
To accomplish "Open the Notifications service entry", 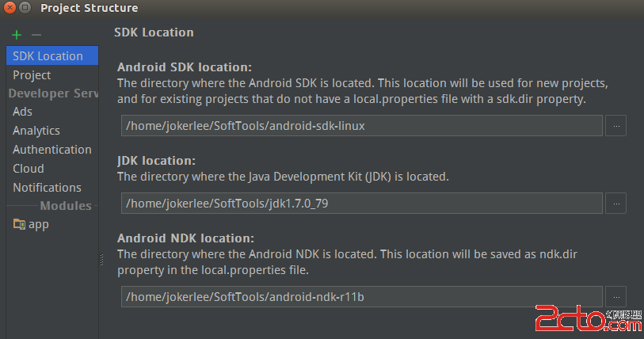I will pyautogui.click(x=47, y=188).
